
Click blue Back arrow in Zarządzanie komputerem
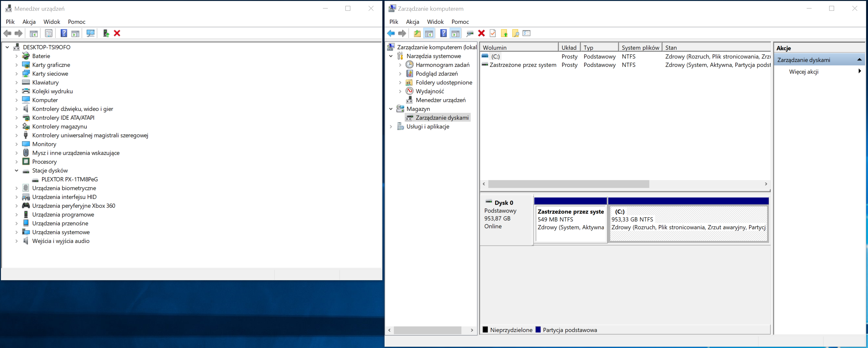(x=391, y=33)
